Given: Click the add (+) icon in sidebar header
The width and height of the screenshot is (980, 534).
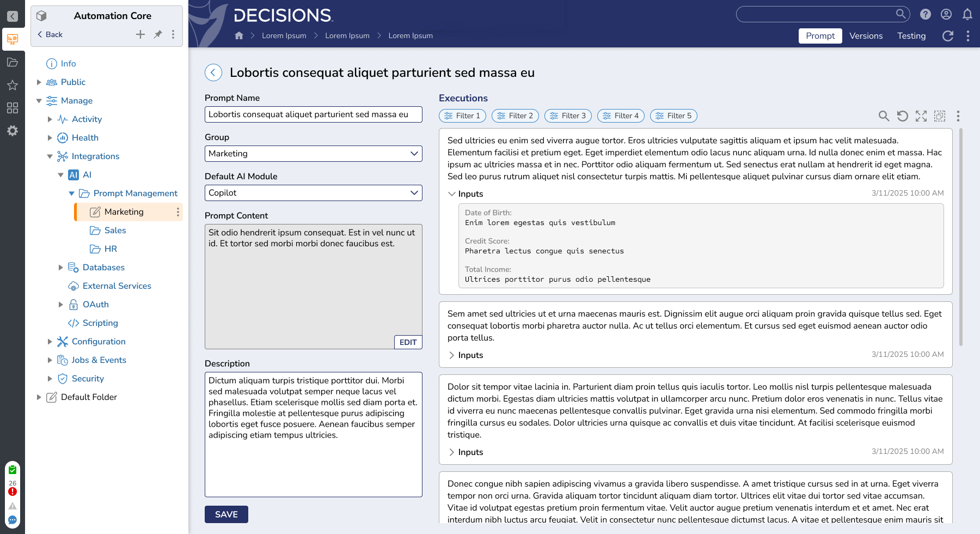Looking at the screenshot, I should point(140,34).
